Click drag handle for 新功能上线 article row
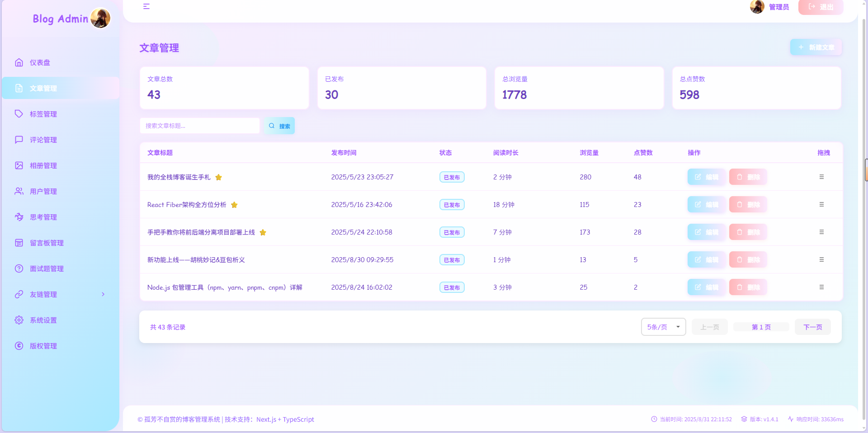The height and width of the screenshot is (433, 868). tap(821, 259)
